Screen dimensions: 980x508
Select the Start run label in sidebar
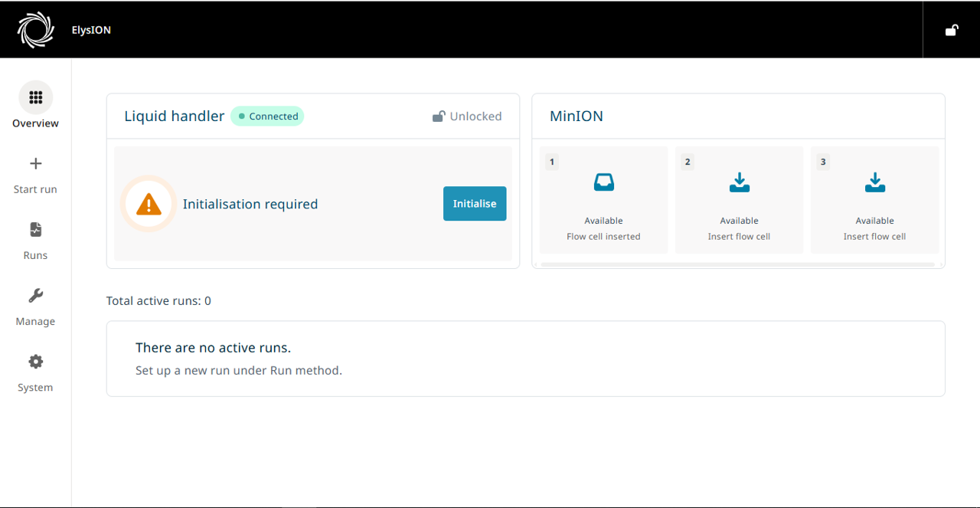pyautogui.click(x=35, y=189)
